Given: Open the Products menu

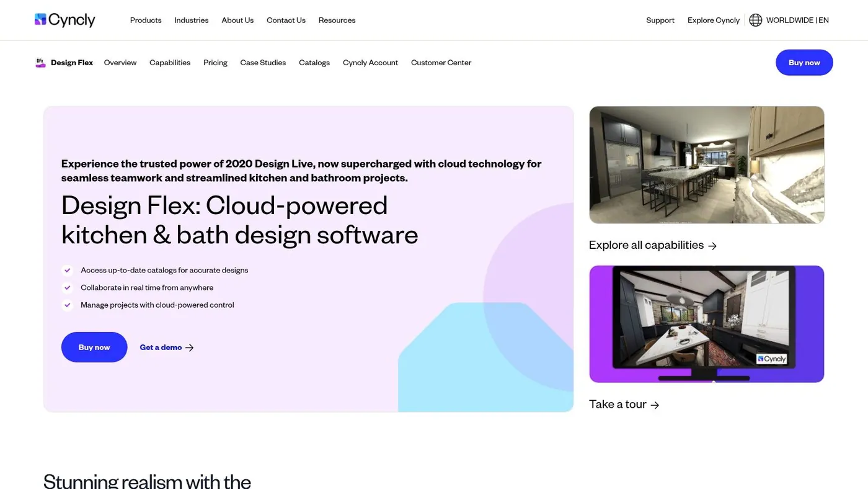Looking at the screenshot, I should click(x=146, y=20).
